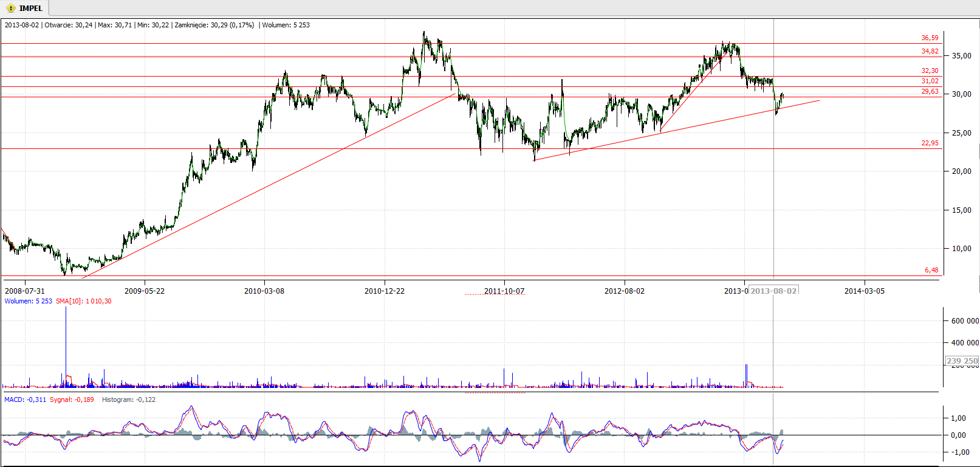Click the red SMA[10]: 1 010,30 label
980x467 pixels.
tap(84, 301)
